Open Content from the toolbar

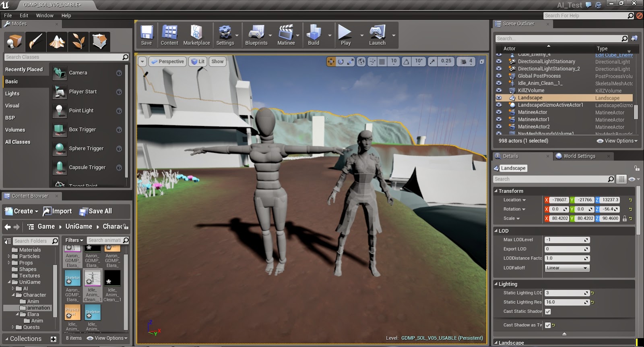point(169,35)
